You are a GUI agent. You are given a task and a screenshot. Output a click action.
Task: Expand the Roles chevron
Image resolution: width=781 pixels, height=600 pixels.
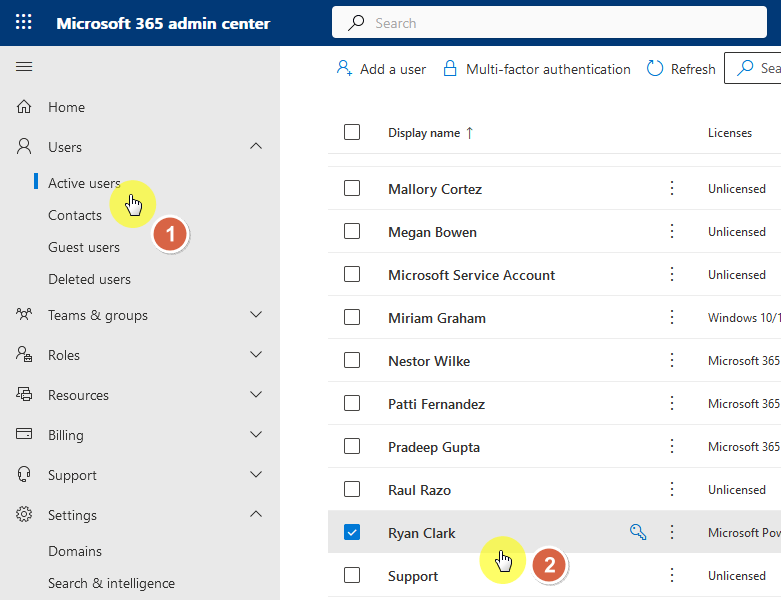click(x=256, y=354)
